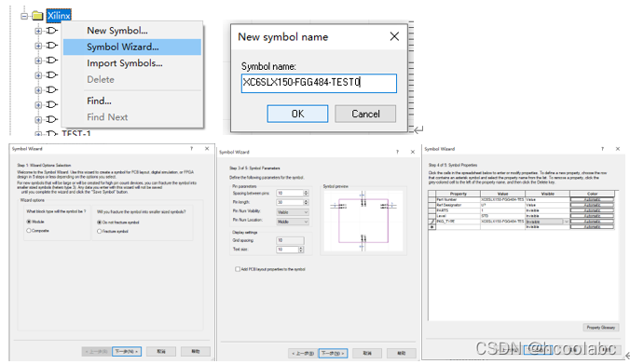Click the Spacing between pins field
The image size is (630, 364).
point(290,193)
